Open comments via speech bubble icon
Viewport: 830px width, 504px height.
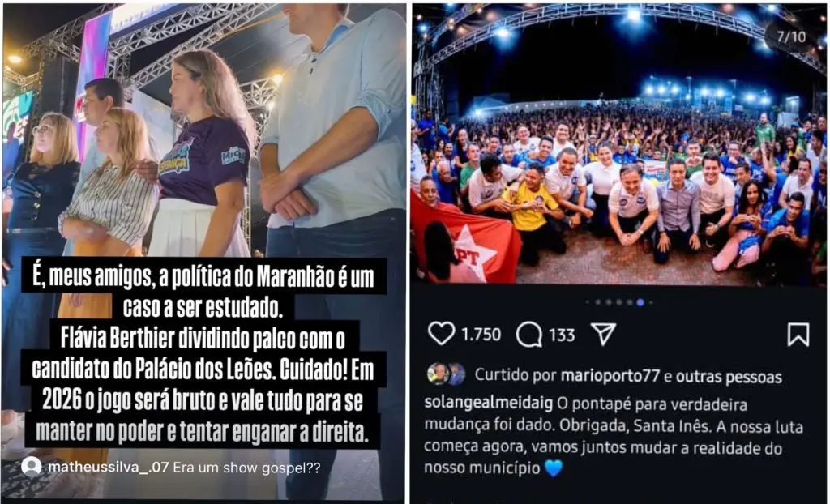click(x=528, y=335)
